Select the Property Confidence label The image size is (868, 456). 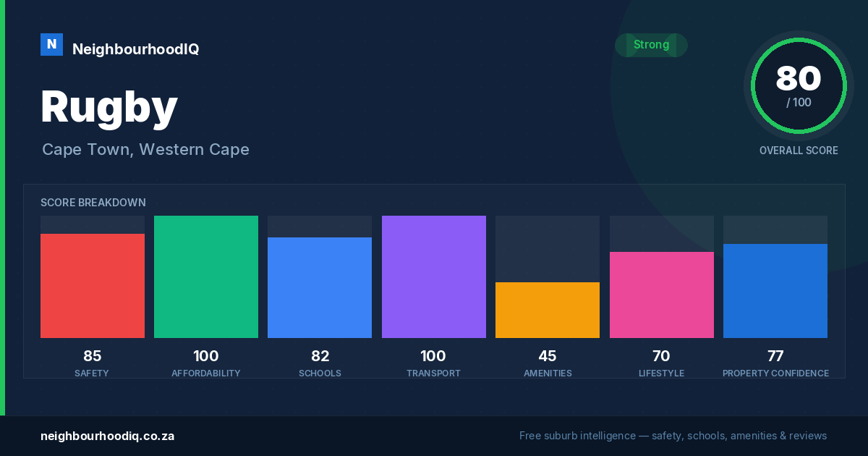pos(775,373)
